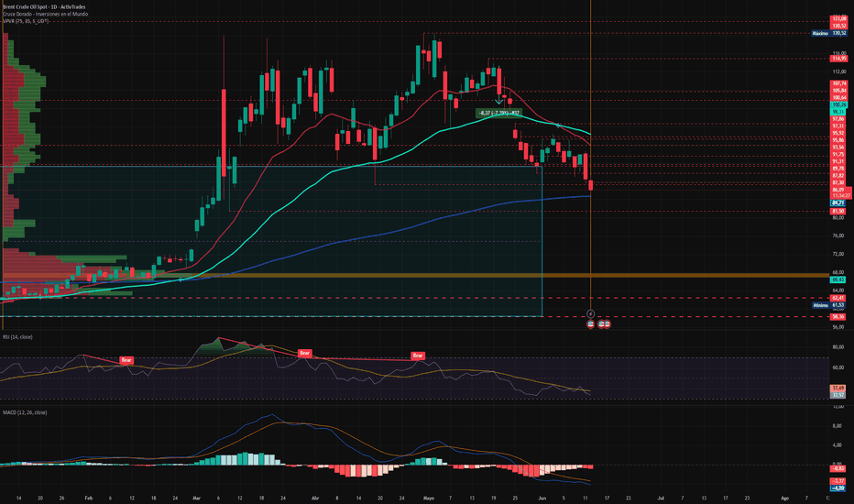Viewport: 854px width, 504px height.
Task: Click the 81,50 red price label
Action: [x=838, y=211]
